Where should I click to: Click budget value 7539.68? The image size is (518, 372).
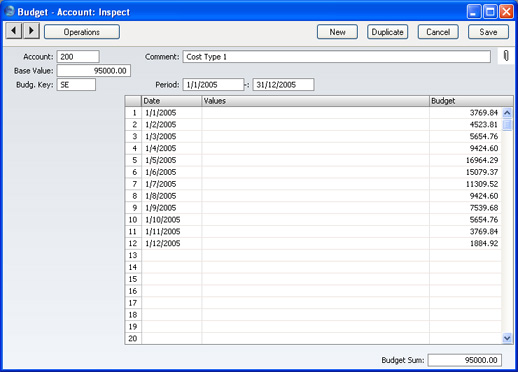tap(465, 208)
